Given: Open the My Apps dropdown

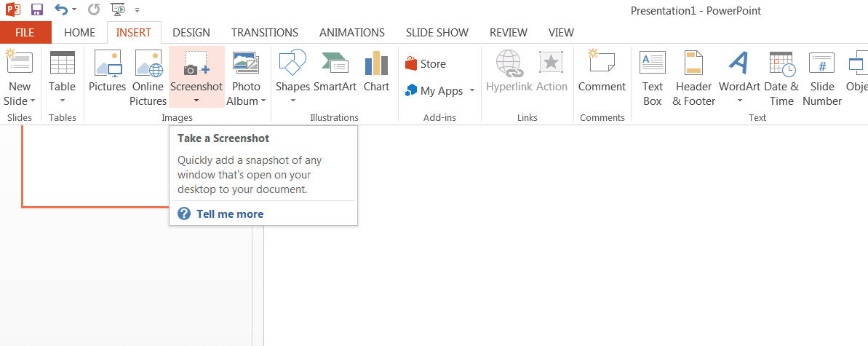Looking at the screenshot, I should (471, 91).
